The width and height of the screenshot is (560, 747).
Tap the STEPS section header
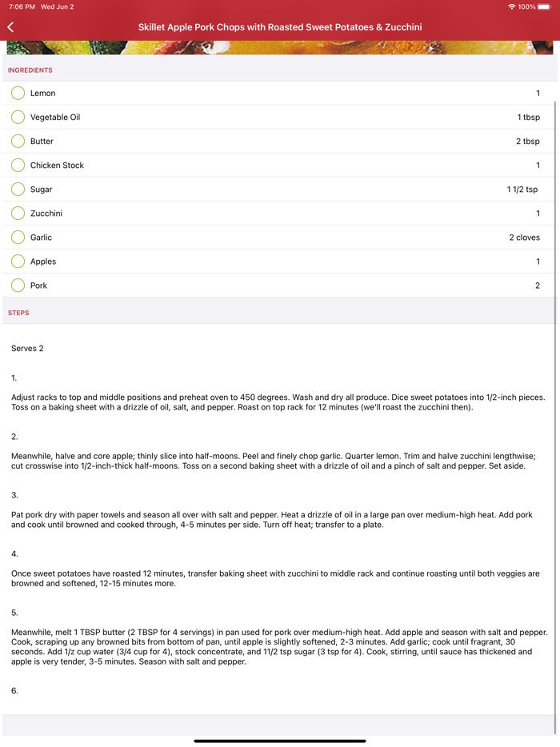point(18,312)
